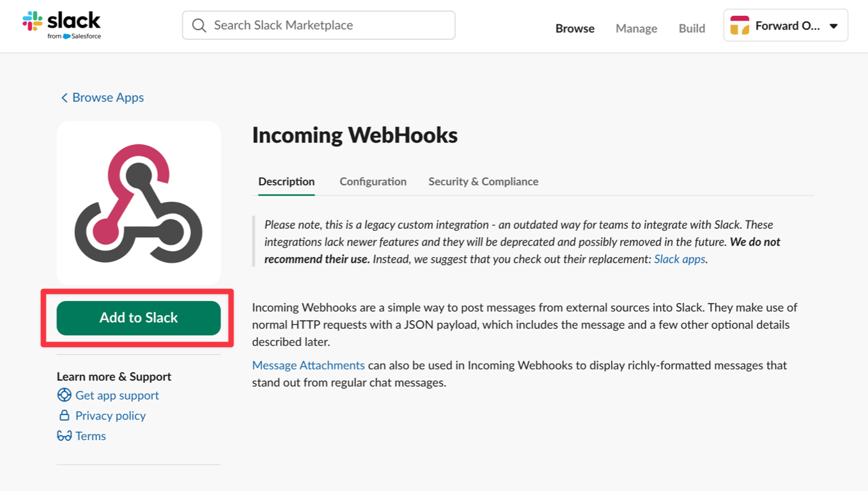This screenshot has width=868, height=491.
Task: Open the Forward O... workspace menu
Action: (787, 26)
